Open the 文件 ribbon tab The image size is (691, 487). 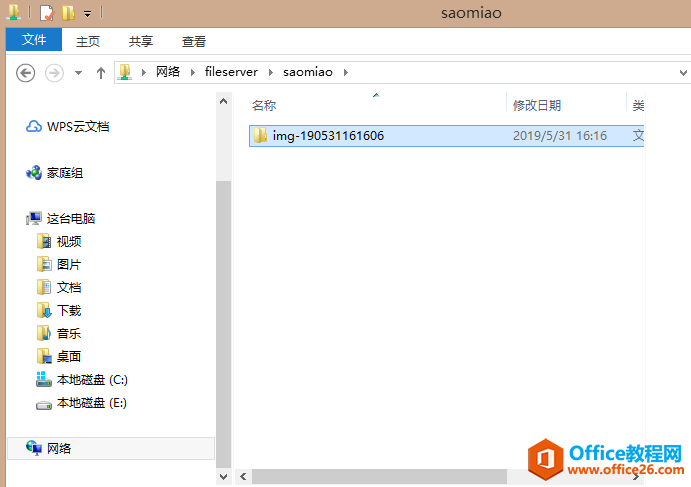click(34, 40)
